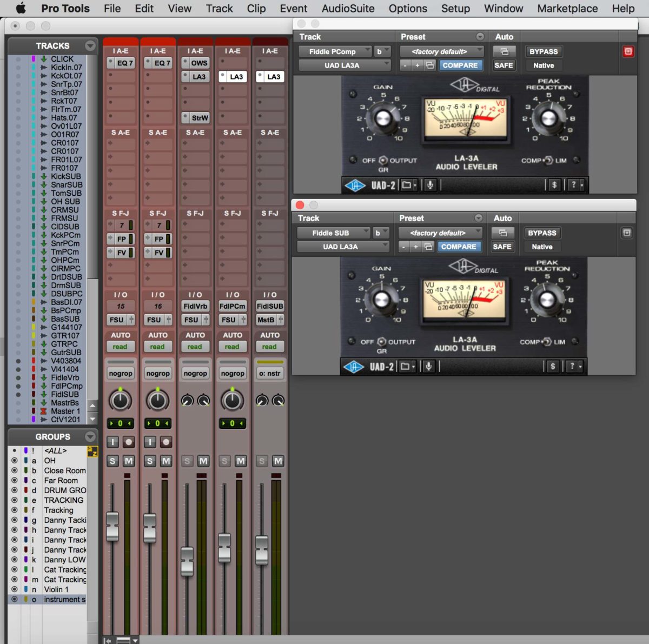Open the folder preset icon in Fiddle SUB plug-in
Viewport: 649px width, 644px height.
click(407, 367)
